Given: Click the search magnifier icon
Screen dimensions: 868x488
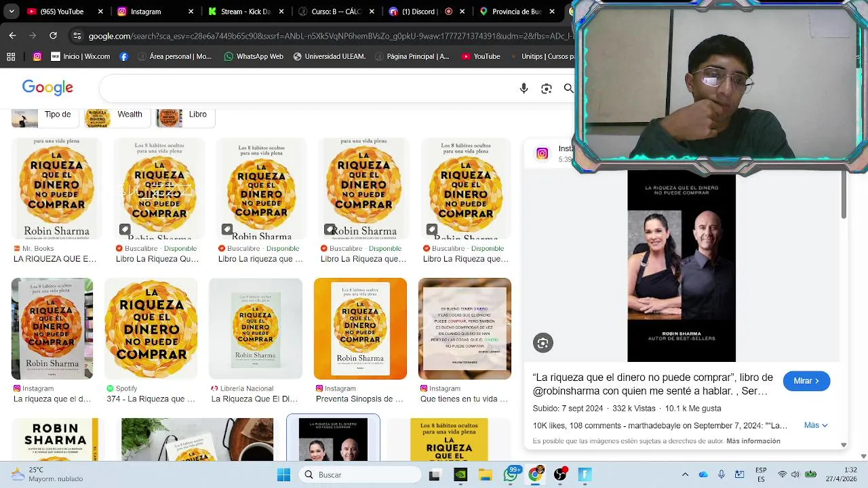Looking at the screenshot, I should pos(568,88).
